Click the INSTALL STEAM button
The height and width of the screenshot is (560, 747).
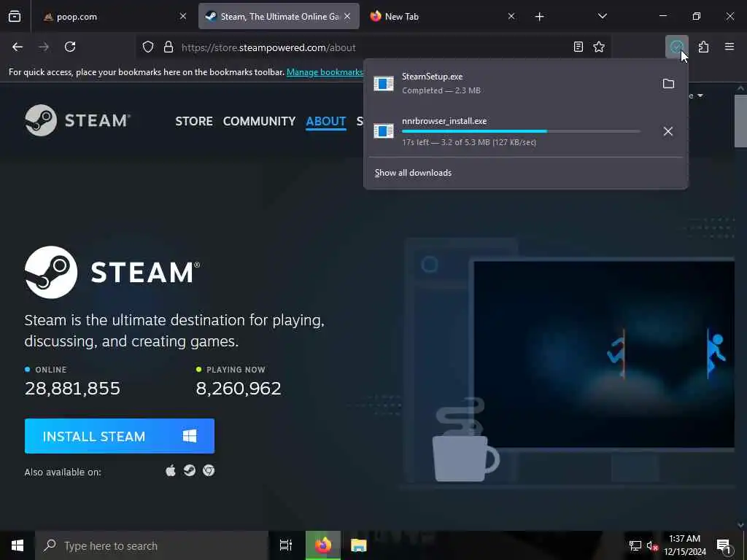coord(120,436)
